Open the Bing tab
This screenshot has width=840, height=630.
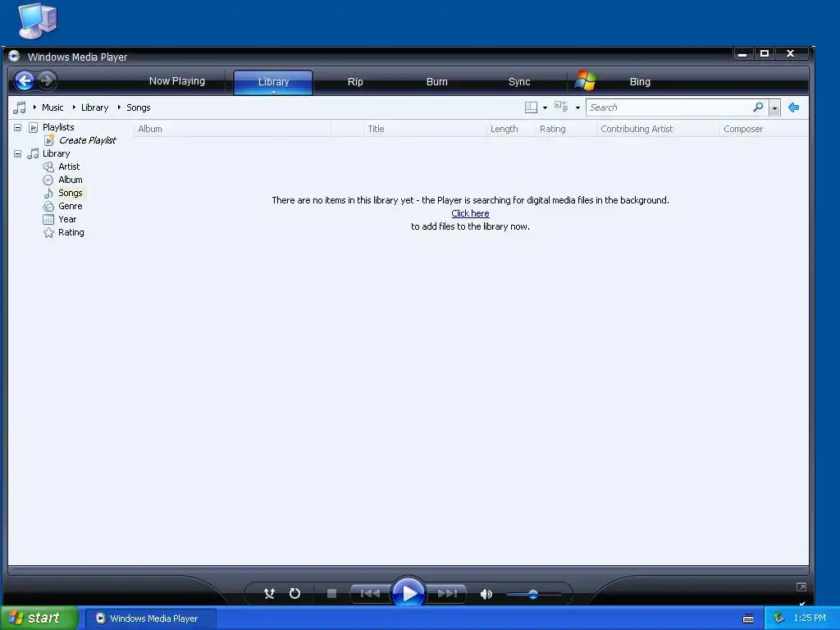[640, 81]
